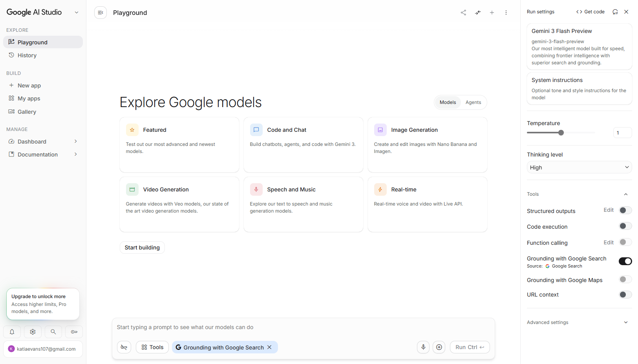Expand Advanced settings section
Image resolution: width=638 pixels, height=364 pixels.
pos(580,322)
